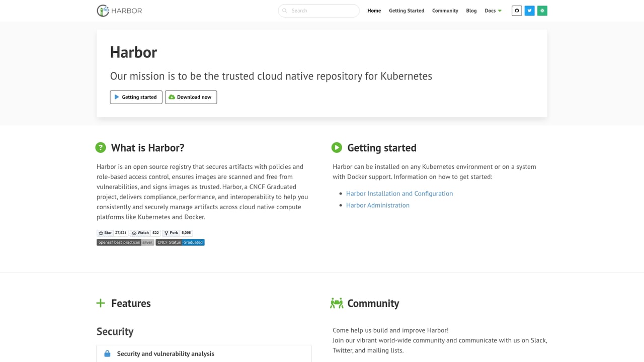Screen dimensions: 644x362
Task: Open the Docs dropdown menu
Action: pos(493,10)
